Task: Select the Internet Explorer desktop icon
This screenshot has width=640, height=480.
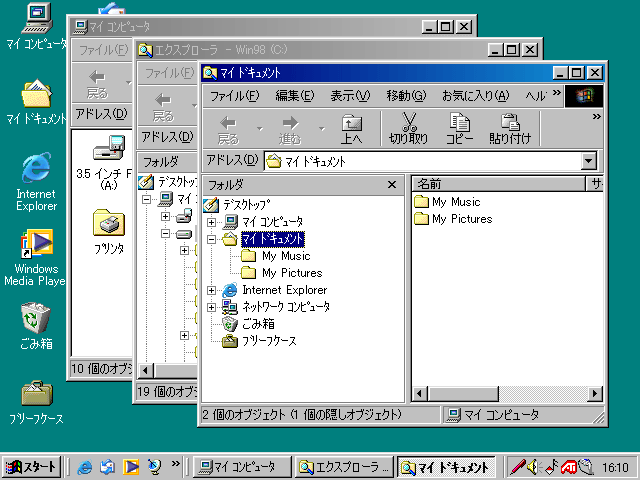Action: 36,182
